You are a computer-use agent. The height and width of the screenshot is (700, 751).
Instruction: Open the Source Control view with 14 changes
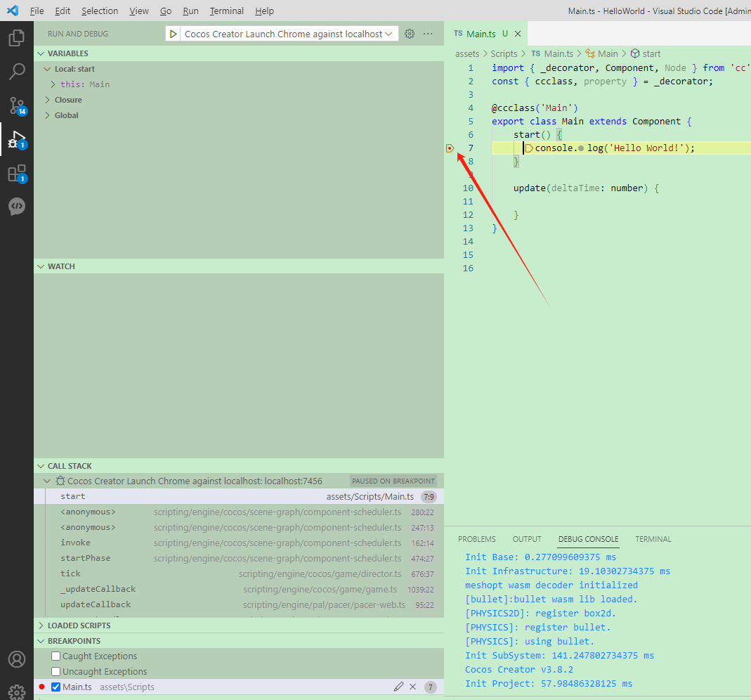17,105
